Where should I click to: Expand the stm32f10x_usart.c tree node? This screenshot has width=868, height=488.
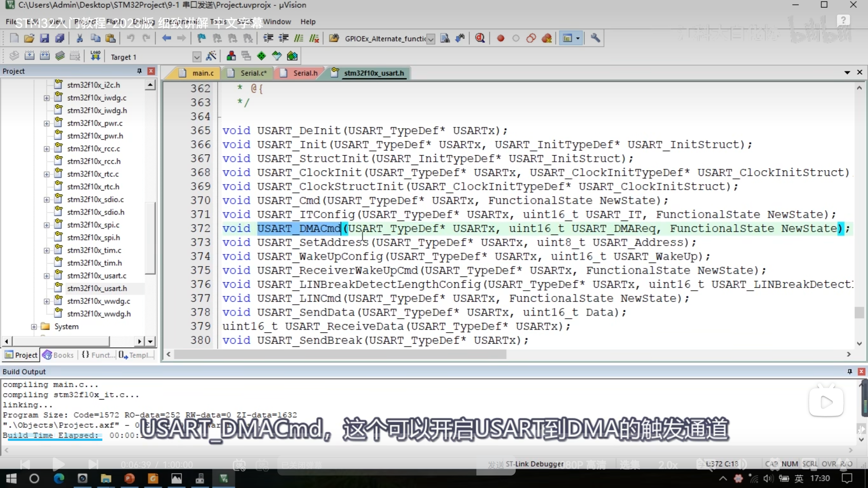point(46,276)
